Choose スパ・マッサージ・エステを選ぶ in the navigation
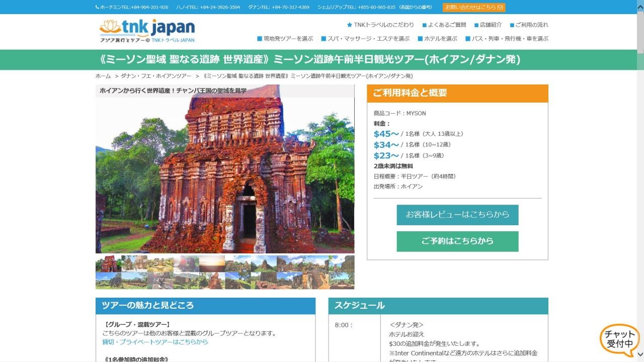This screenshot has height=362, width=644. (365, 38)
